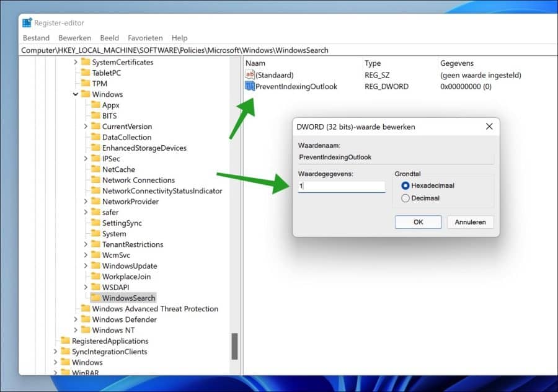Select the WindowsUpdate tree label
The width and height of the screenshot is (558, 392).
[x=130, y=266]
